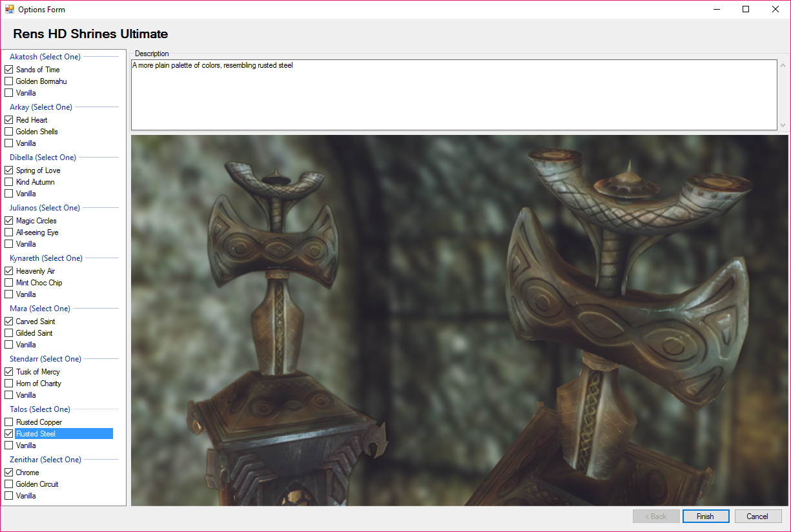The height and width of the screenshot is (532, 791).
Task: Check Vanilla in the Stendarr group
Action: point(9,395)
